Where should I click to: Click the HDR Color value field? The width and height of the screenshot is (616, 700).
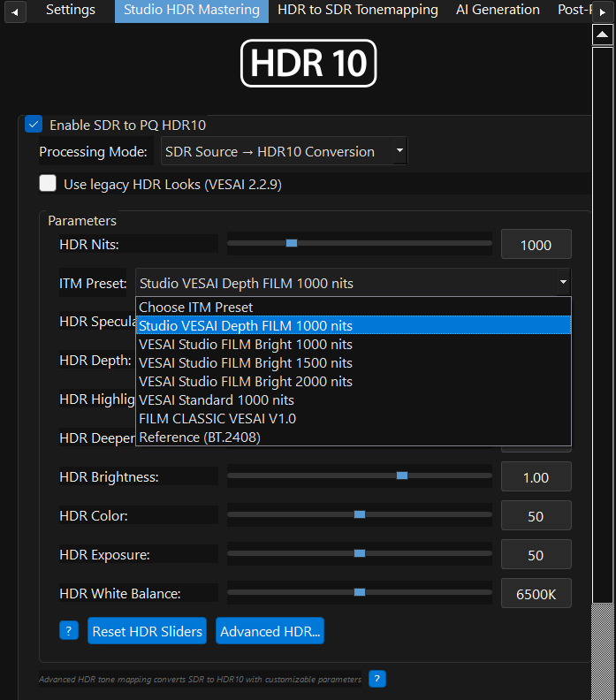click(536, 515)
